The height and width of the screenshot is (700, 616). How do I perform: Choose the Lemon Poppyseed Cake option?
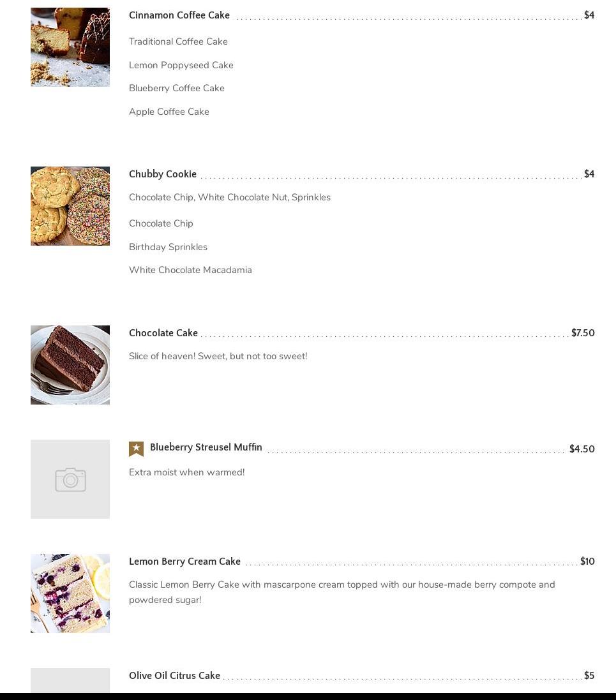(x=181, y=65)
